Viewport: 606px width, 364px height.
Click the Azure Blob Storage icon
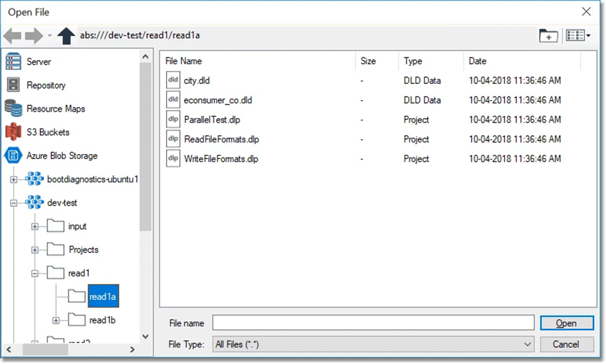(x=14, y=156)
